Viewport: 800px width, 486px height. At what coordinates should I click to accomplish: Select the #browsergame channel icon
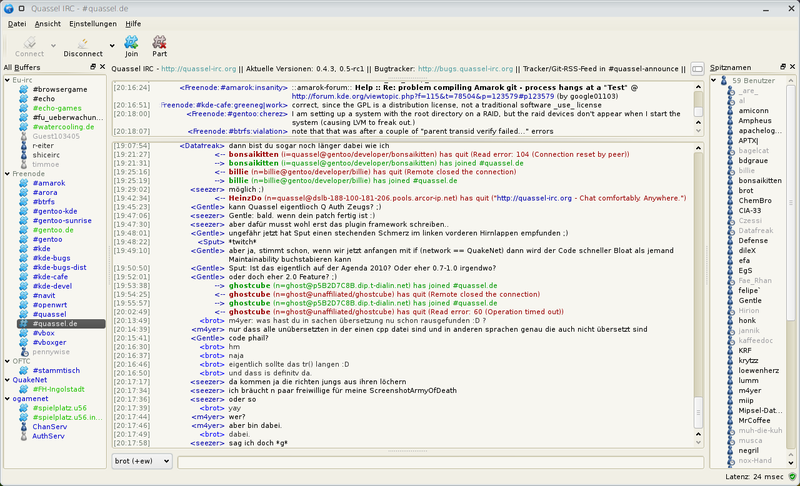[23, 89]
